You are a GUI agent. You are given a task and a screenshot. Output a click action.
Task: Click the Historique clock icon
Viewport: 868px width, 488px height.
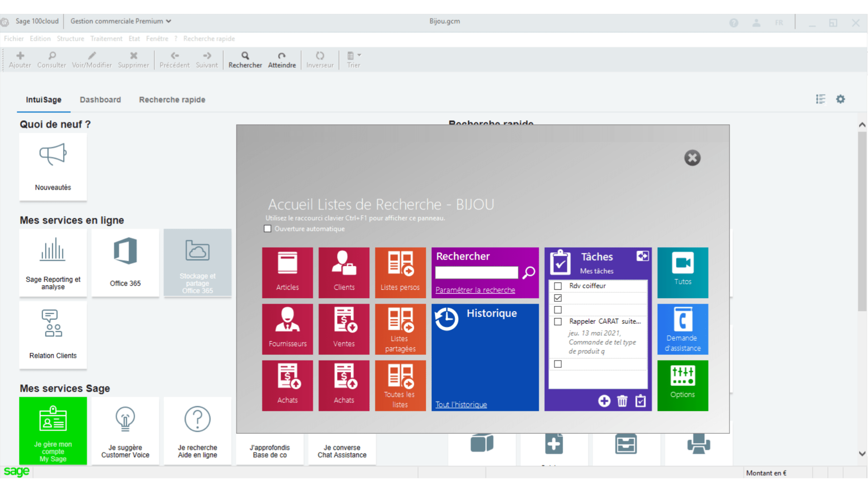(x=447, y=319)
